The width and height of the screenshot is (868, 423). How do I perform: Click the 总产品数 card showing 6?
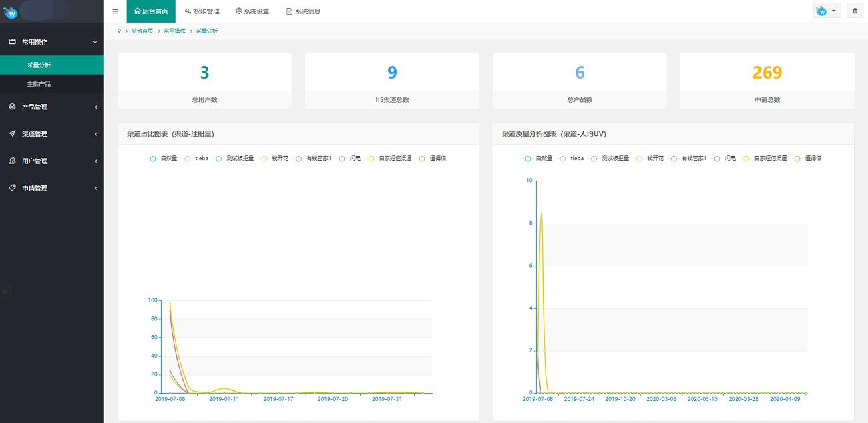580,81
